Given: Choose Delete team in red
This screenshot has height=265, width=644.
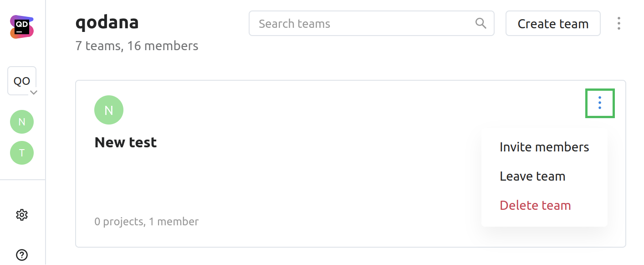Looking at the screenshot, I should (x=535, y=205).
